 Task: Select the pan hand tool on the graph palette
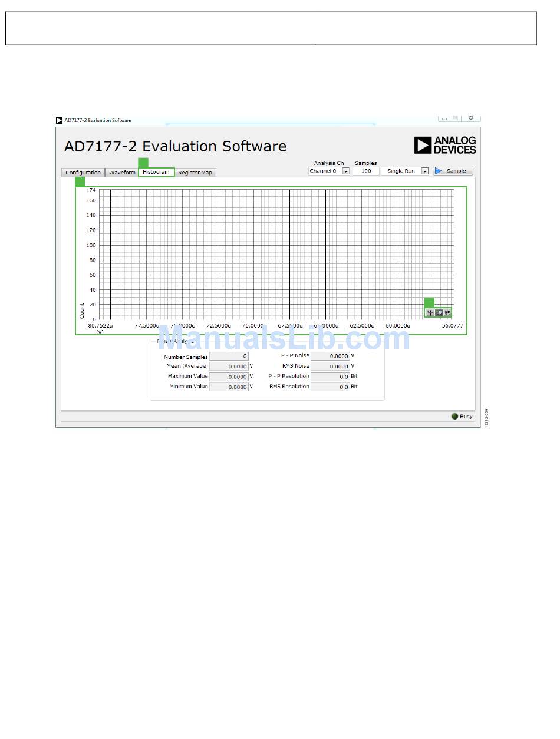448,313
